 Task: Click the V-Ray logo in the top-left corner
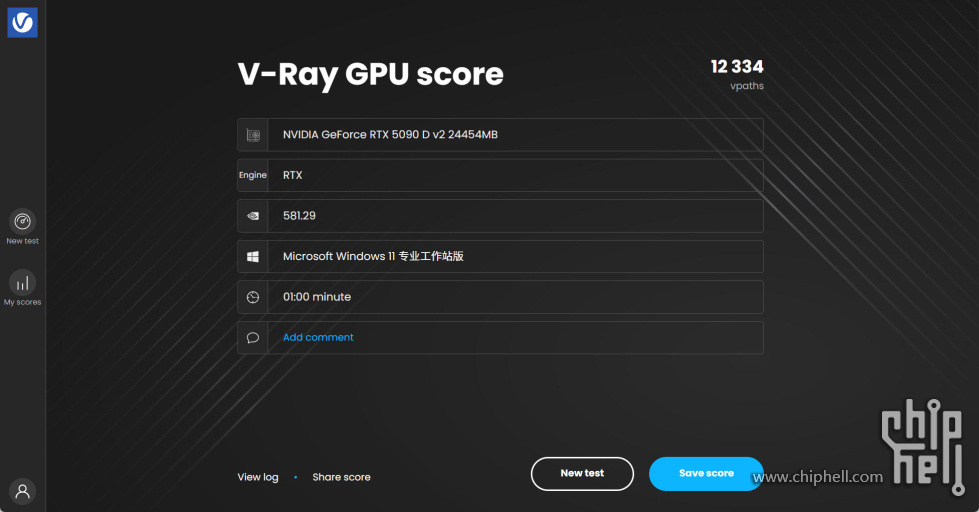coord(22,22)
